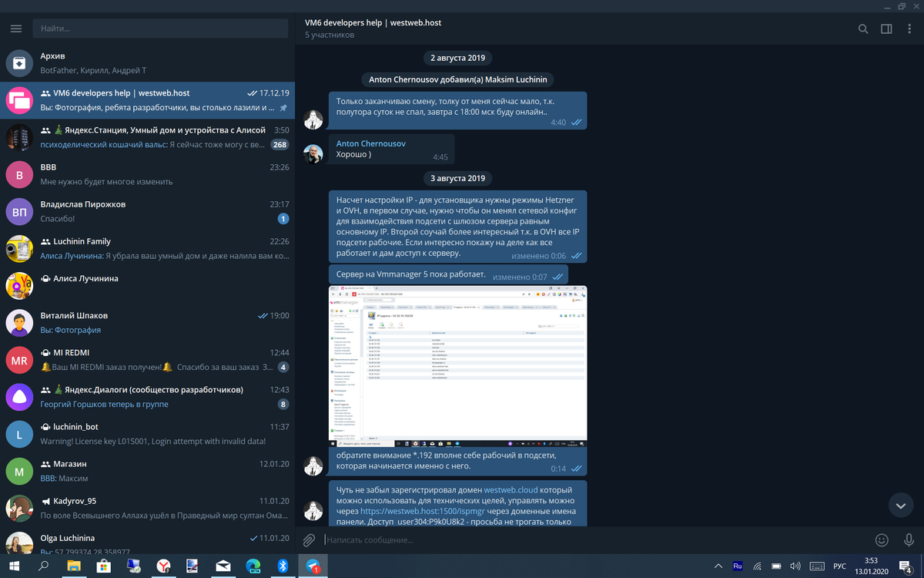Image resolution: width=924 pixels, height=578 pixels.
Task: Open Luchinin Family group chat
Action: [x=147, y=248]
